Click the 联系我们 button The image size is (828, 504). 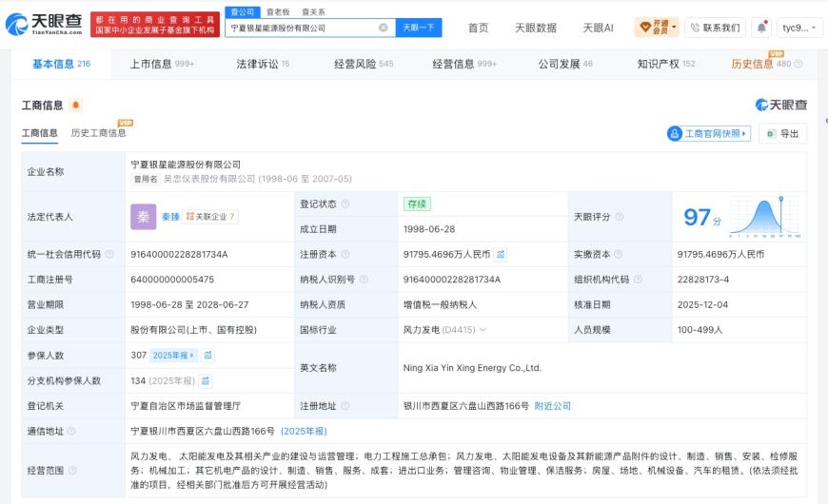click(x=715, y=28)
